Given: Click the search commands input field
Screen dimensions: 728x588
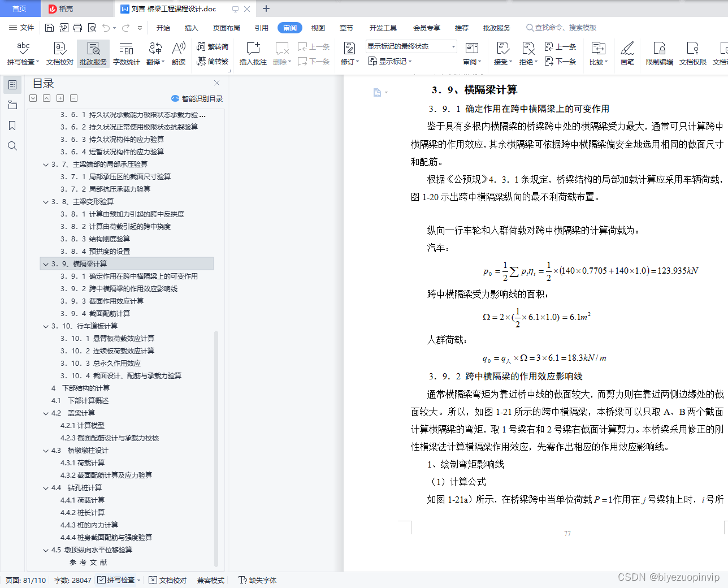Looking at the screenshot, I should click(561, 28).
